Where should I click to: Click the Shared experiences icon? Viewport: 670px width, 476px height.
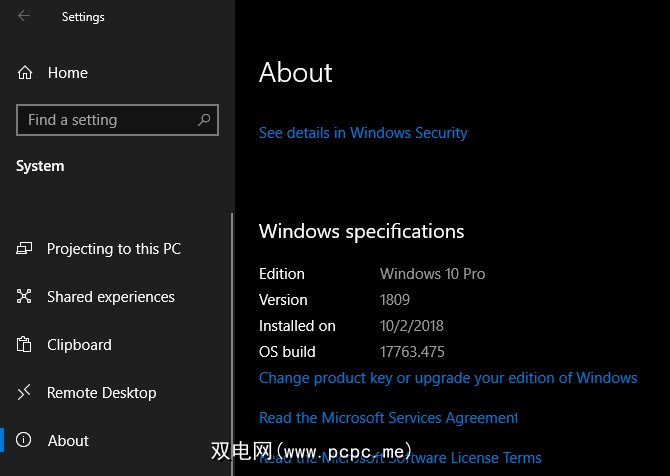[x=26, y=297]
